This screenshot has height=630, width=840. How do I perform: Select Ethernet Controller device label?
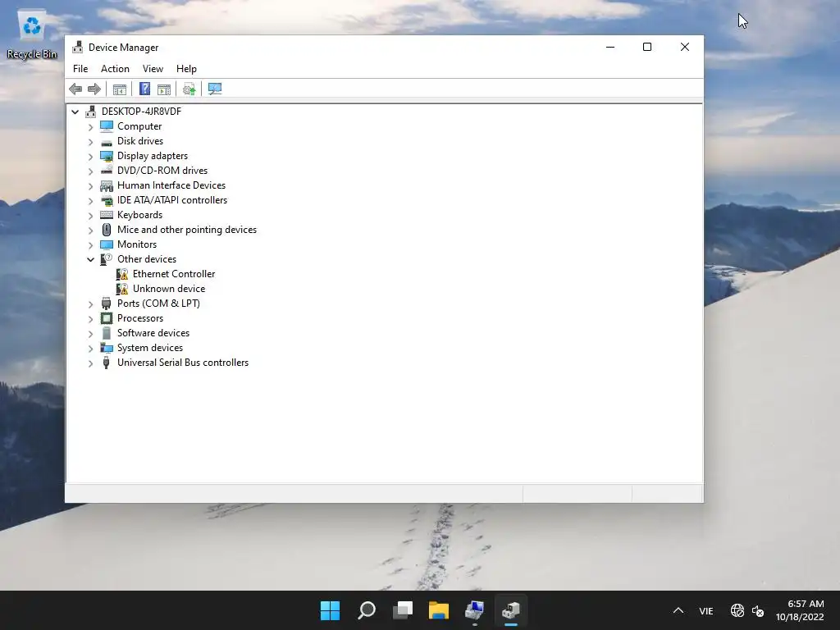[174, 274]
